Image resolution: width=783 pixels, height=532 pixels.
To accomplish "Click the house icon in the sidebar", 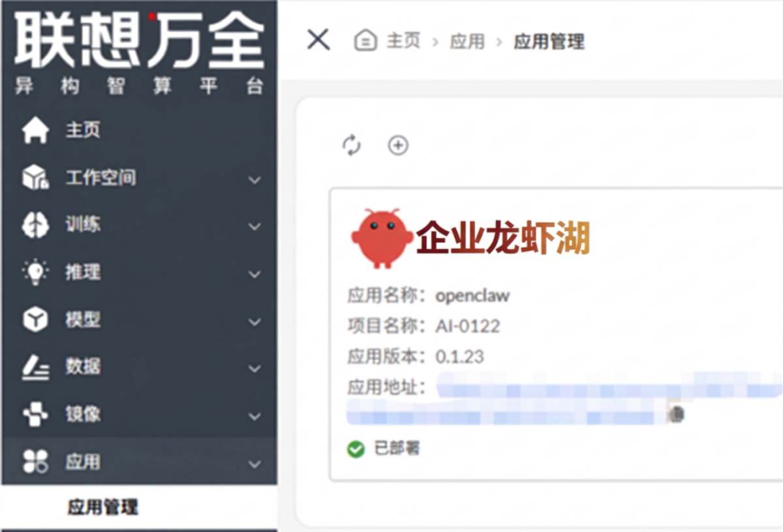I will (x=35, y=130).
